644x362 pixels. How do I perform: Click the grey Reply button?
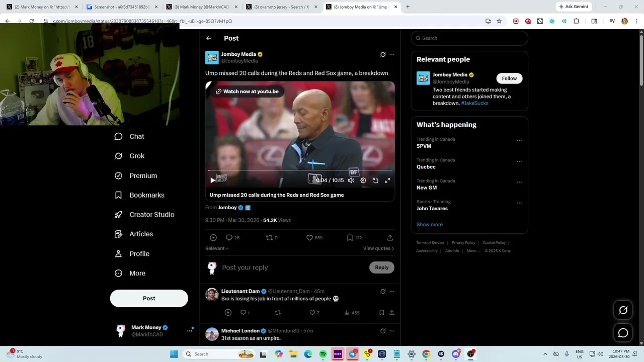pos(382,267)
